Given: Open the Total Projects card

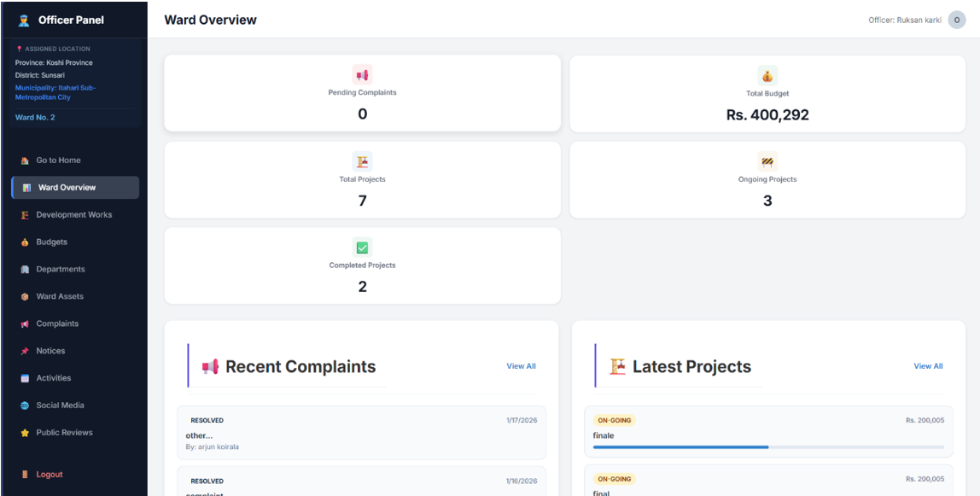Looking at the screenshot, I should 363,180.
